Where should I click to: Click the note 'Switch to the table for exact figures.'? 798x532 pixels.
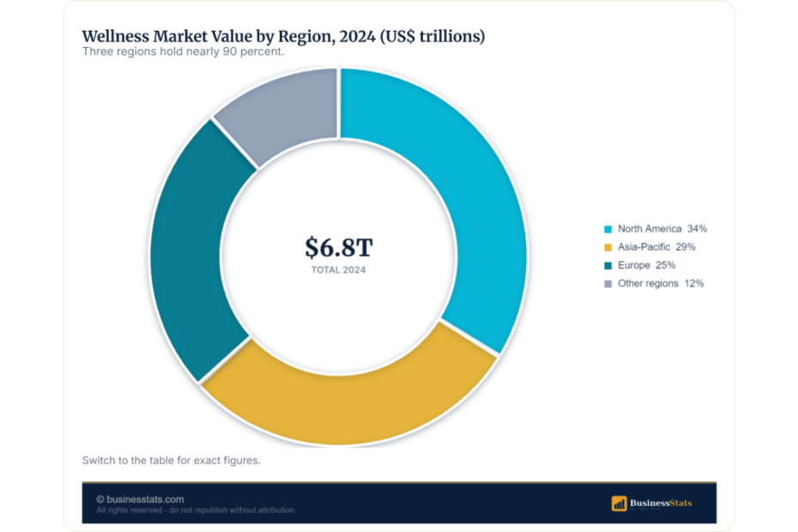tap(171, 461)
